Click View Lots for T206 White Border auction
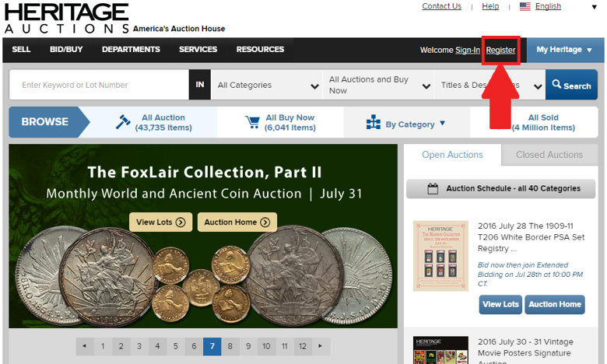This screenshot has width=607, height=364. click(500, 304)
